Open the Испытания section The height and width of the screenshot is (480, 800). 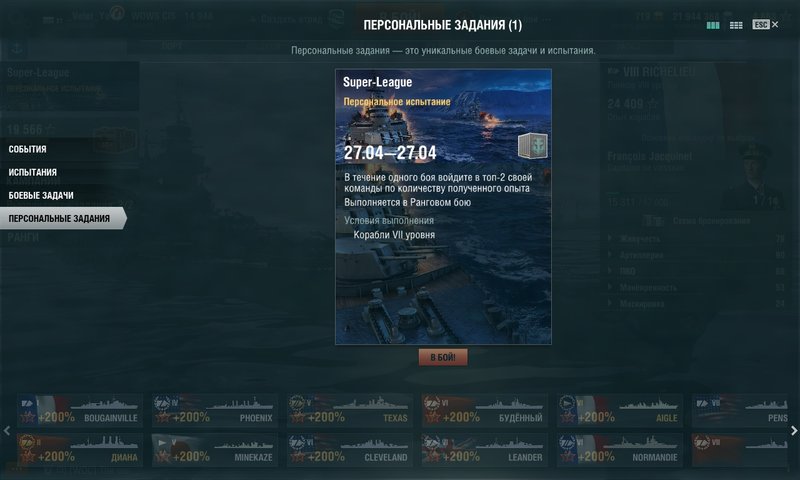coord(33,172)
